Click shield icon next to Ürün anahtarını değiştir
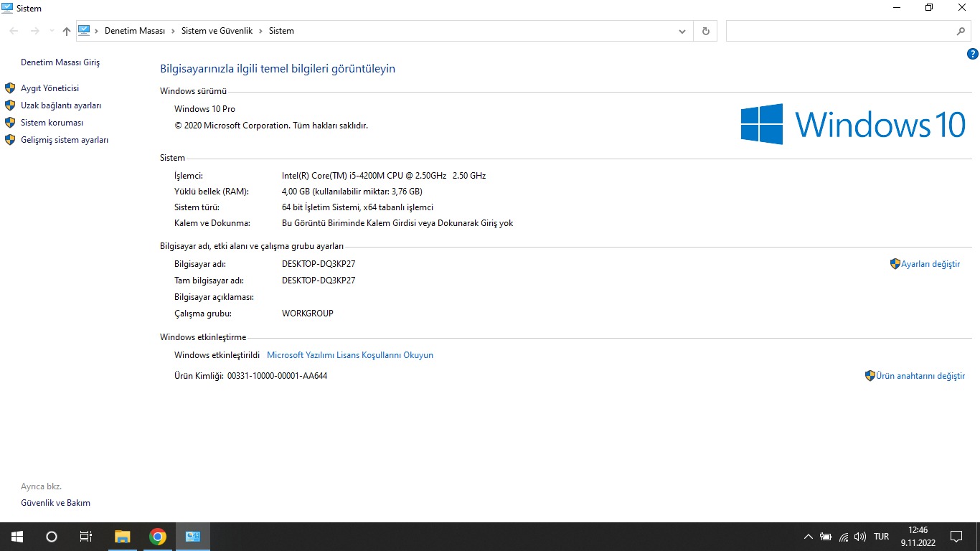This screenshot has width=980, height=551. pos(870,375)
